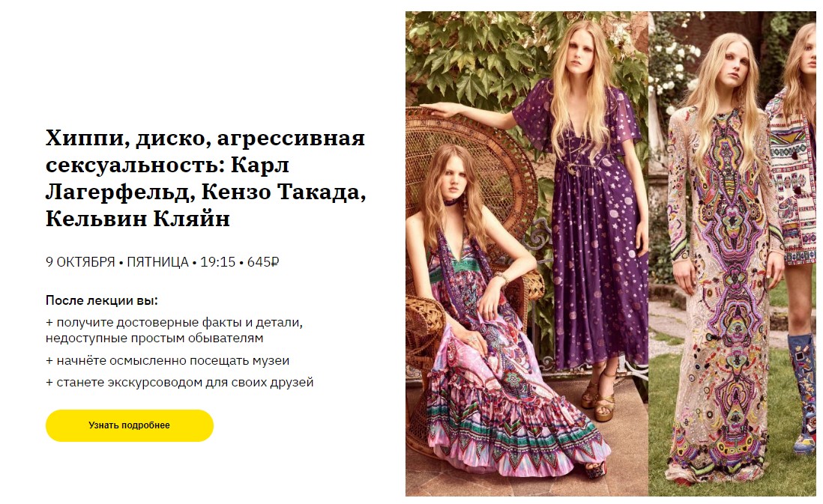This screenshot has width=823, height=504.
Task: Open the lecture headline 'Хиппи, диско, агрессивная сексуальность'
Action: [x=205, y=177]
